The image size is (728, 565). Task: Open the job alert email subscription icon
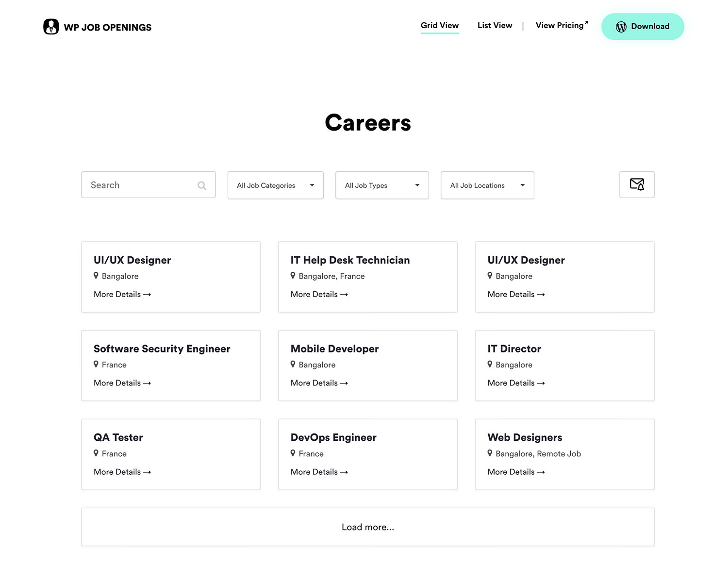click(637, 184)
